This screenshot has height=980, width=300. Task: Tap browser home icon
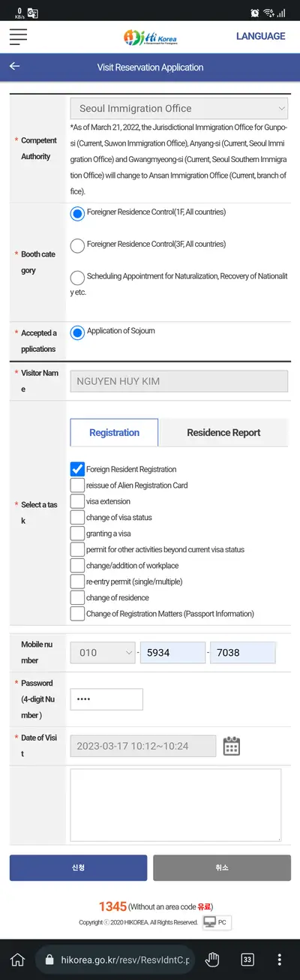pos(18,960)
